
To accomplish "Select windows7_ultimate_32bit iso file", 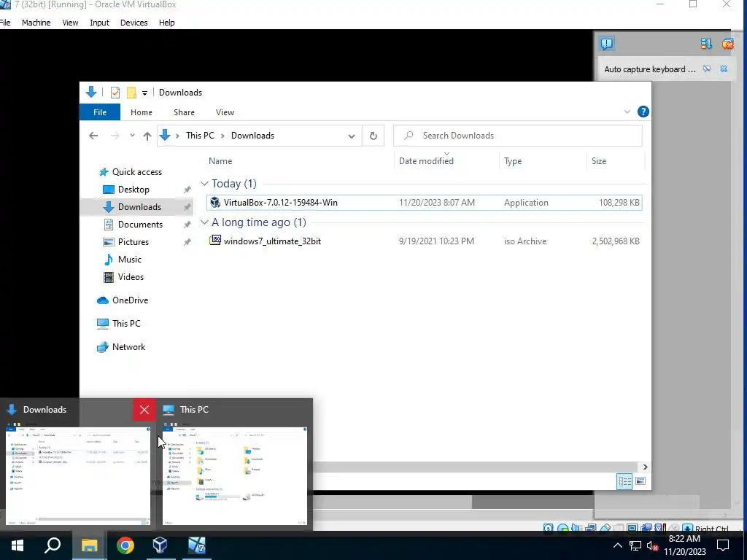I will 424,241.
